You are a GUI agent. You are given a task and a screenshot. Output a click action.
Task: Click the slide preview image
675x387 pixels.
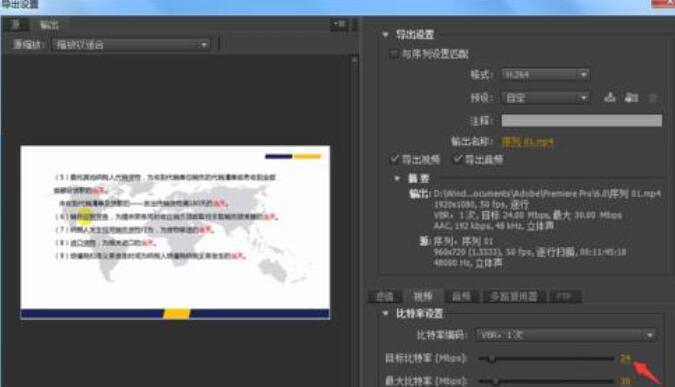[175, 232]
